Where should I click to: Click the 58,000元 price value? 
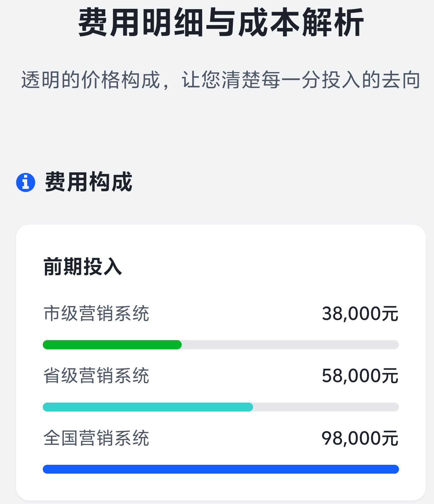point(360,376)
